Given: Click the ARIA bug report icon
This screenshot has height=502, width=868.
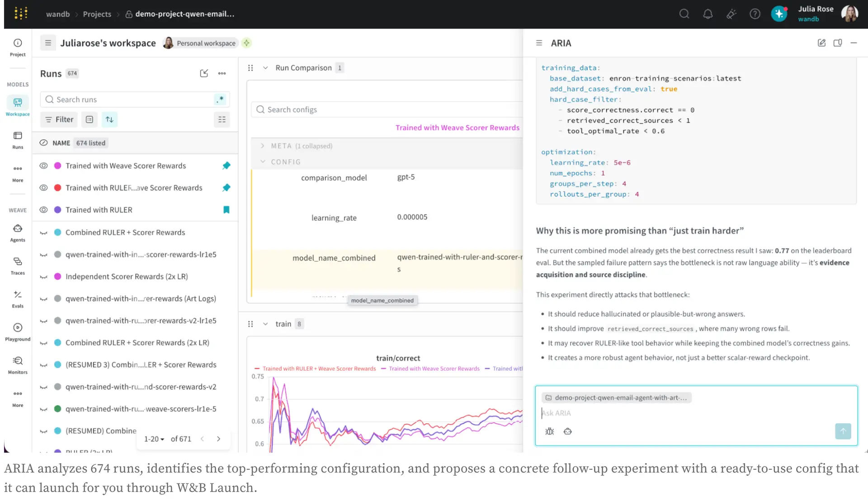Looking at the screenshot, I should click(550, 431).
